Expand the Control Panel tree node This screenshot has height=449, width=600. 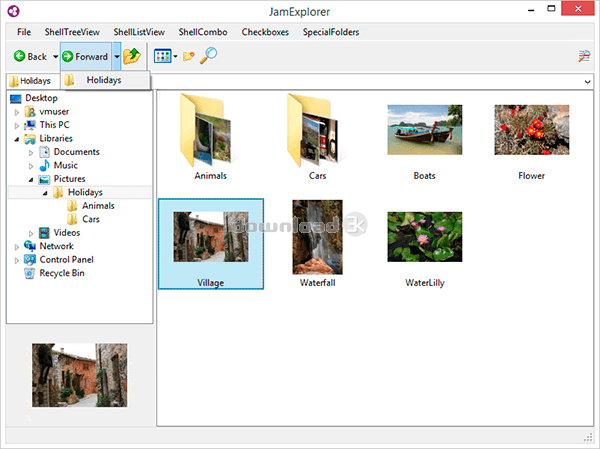coord(16,260)
